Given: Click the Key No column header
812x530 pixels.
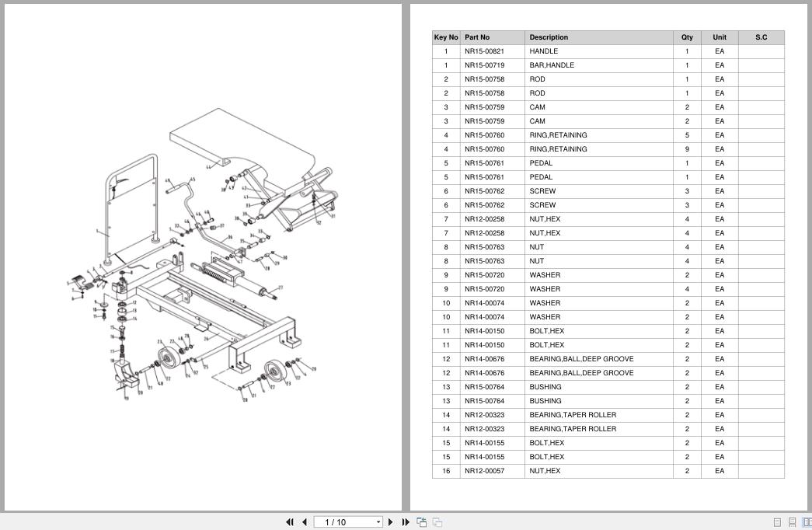Looking at the screenshot, I should 446,37.
